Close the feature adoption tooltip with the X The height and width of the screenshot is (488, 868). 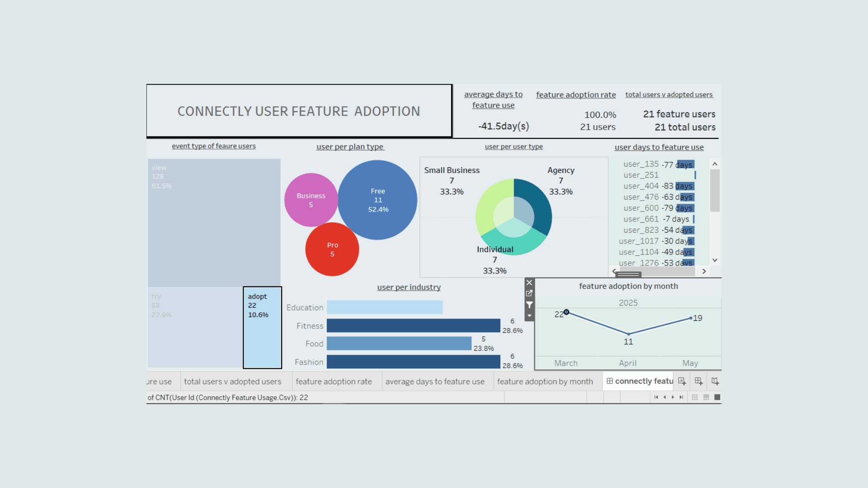click(x=529, y=282)
